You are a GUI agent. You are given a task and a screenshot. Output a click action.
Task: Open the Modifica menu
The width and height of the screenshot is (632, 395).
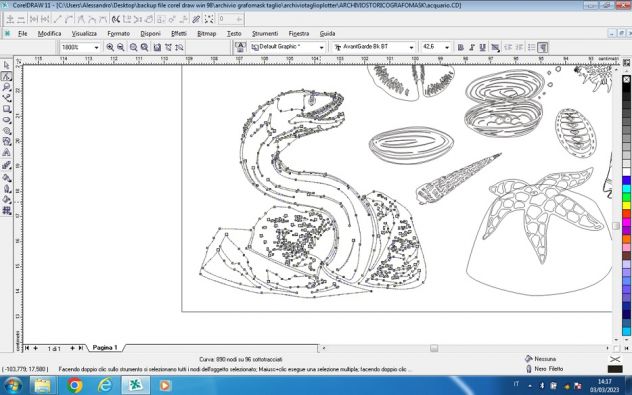coord(50,33)
